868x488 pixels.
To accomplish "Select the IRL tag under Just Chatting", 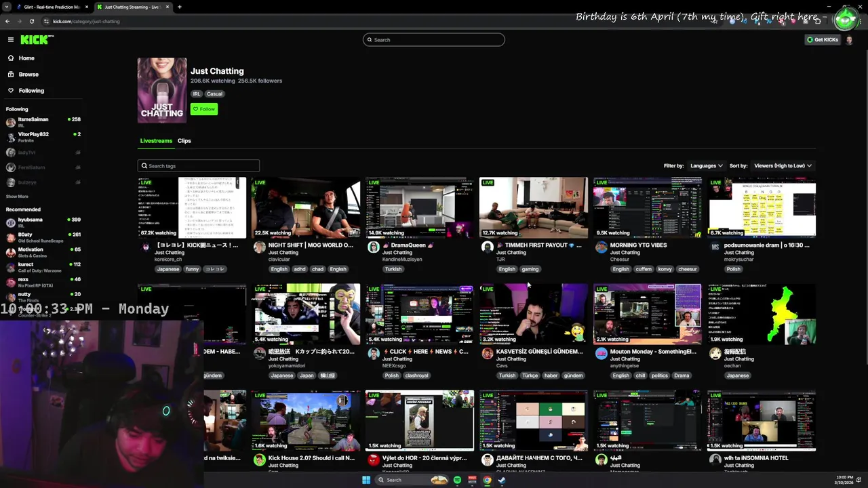I will (197, 94).
